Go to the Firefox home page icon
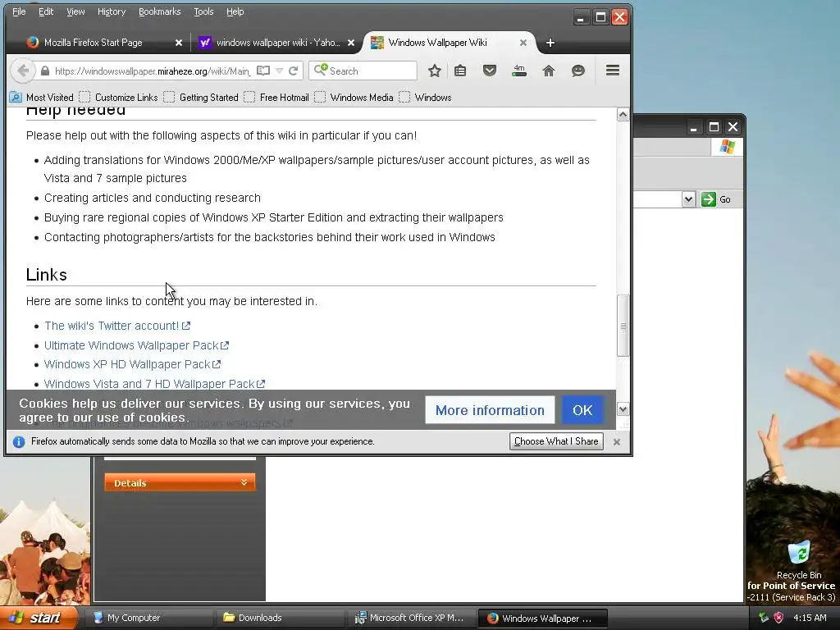This screenshot has height=630, width=840. point(548,71)
